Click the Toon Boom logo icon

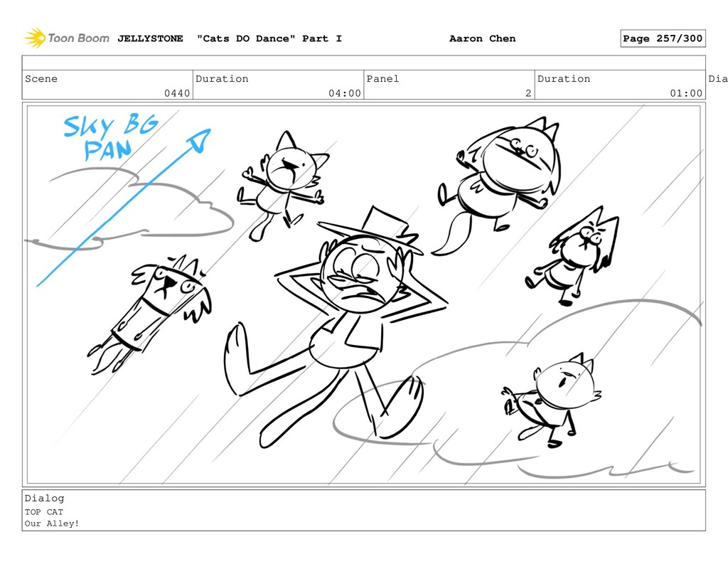[x=35, y=38]
